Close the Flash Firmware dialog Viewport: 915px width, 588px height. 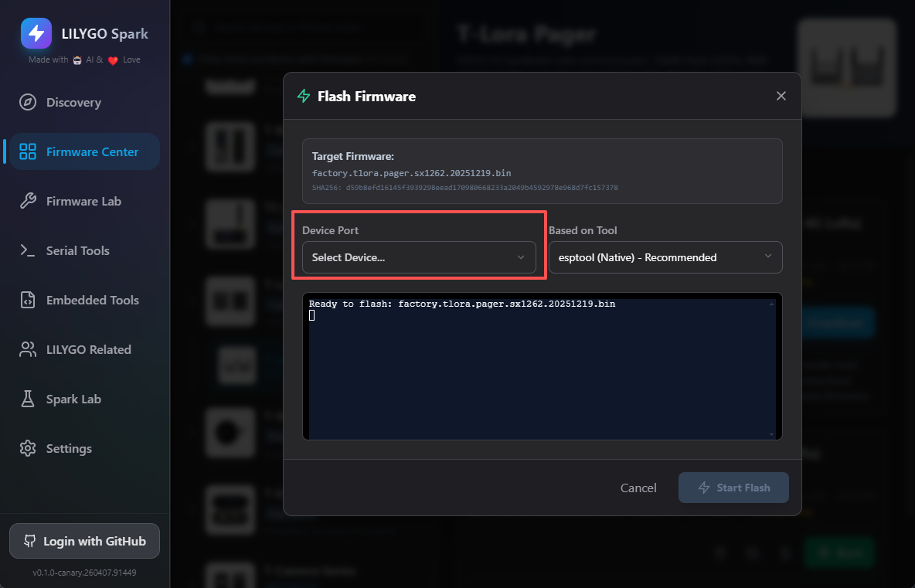click(x=781, y=96)
